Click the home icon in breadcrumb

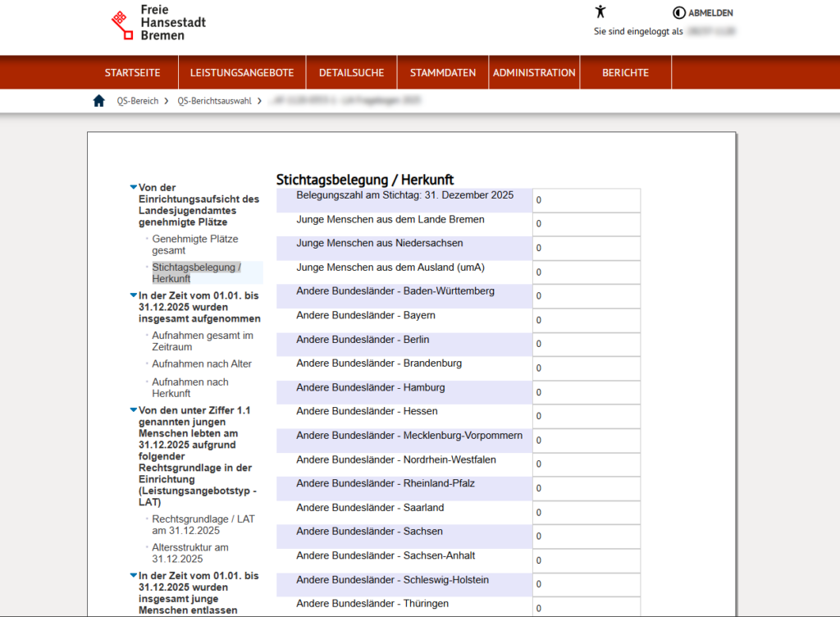point(99,101)
